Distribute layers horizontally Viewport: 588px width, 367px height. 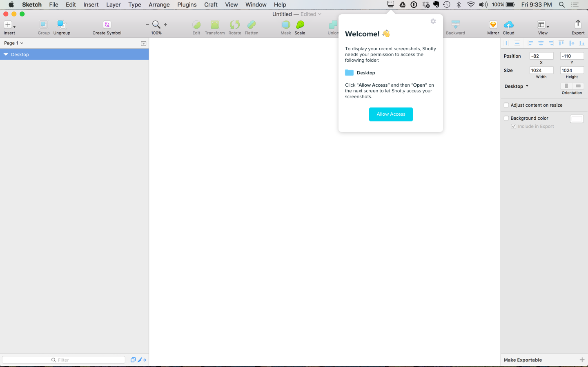point(506,43)
